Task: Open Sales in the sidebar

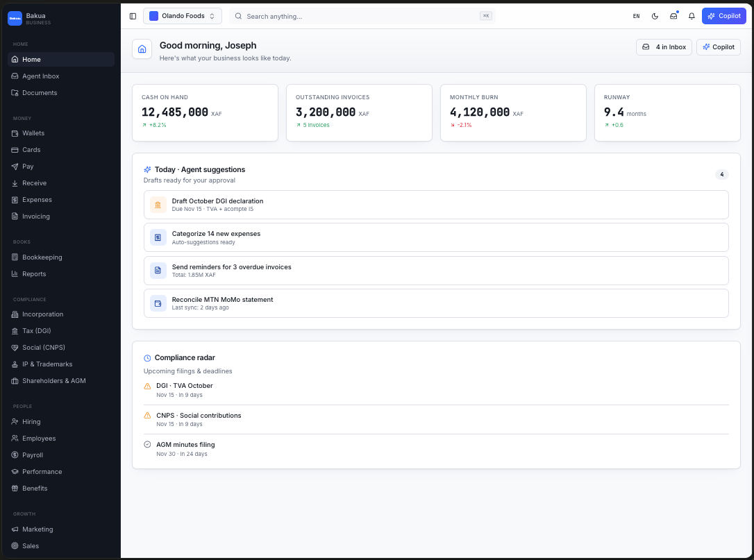Action: point(61,546)
